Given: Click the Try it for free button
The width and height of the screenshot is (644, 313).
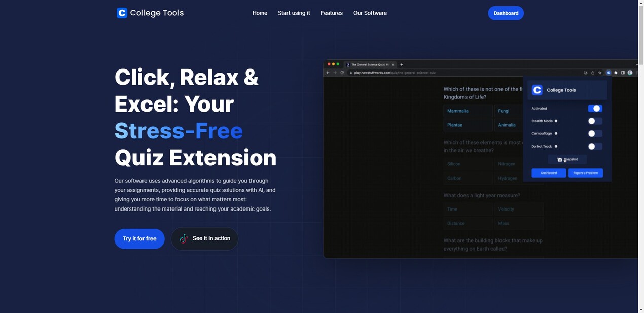Looking at the screenshot, I should 139,238.
